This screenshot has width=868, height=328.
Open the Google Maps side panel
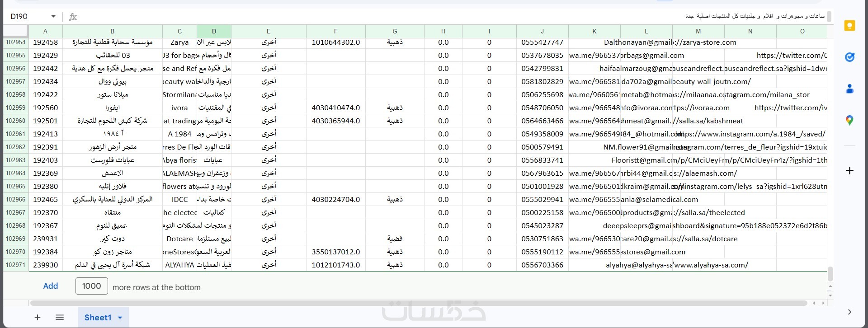pos(849,121)
